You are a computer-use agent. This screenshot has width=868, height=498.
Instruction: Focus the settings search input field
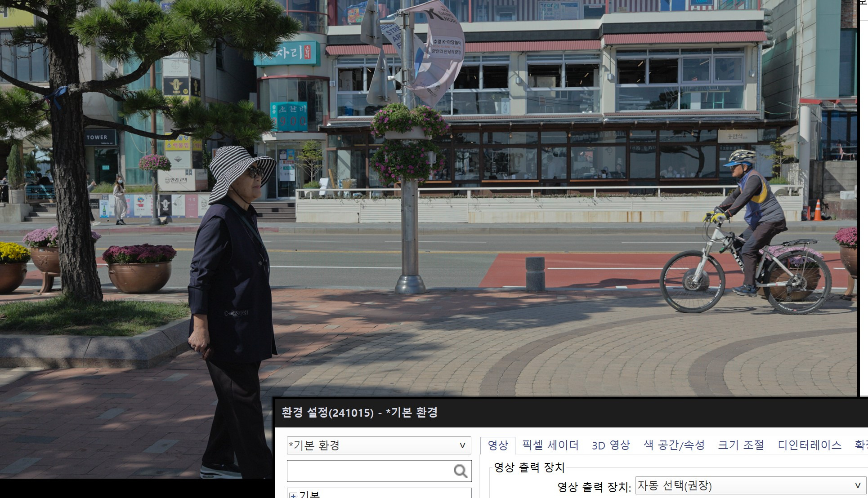click(x=369, y=471)
